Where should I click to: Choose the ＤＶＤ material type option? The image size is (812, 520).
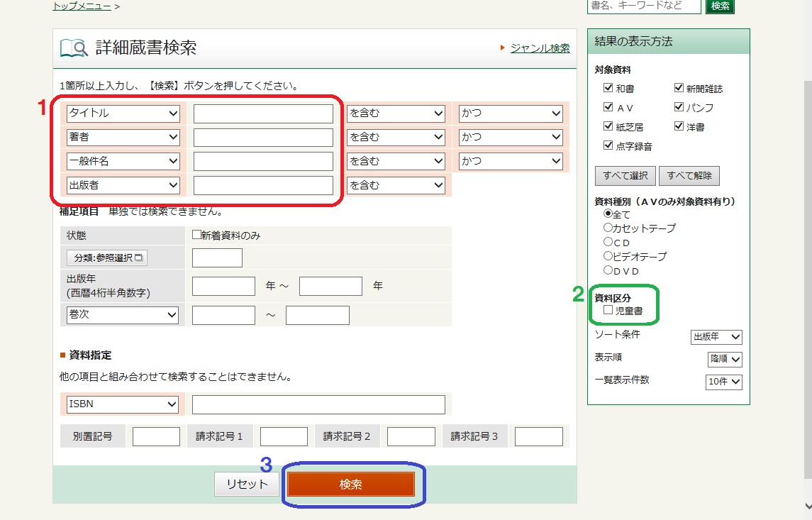pos(608,270)
